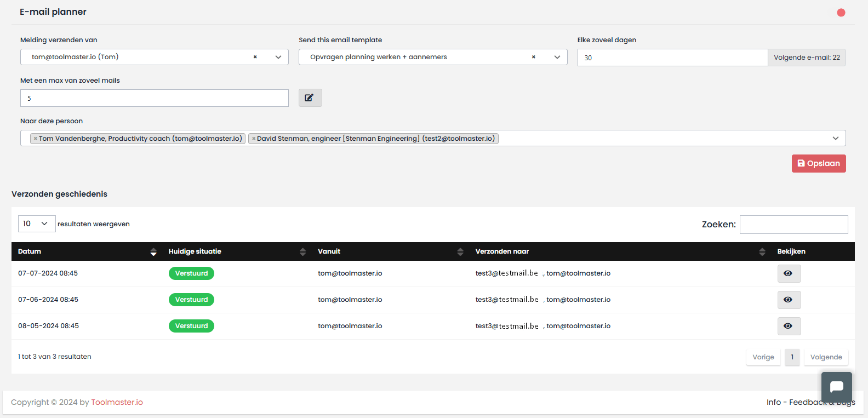Screen dimensions: 868x418
Task: Remove Tom Vandenberghe recipient tag
Action: pyautogui.click(x=35, y=139)
